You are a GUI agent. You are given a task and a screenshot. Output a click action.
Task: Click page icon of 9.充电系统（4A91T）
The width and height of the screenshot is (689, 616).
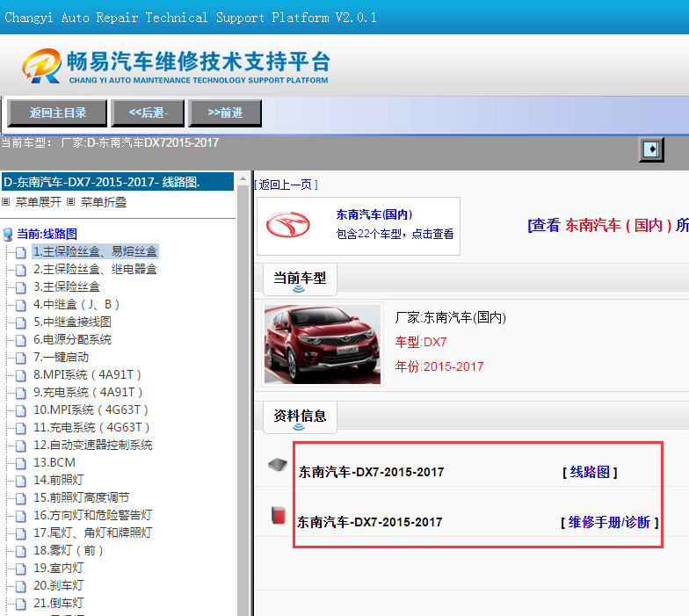click(21, 393)
